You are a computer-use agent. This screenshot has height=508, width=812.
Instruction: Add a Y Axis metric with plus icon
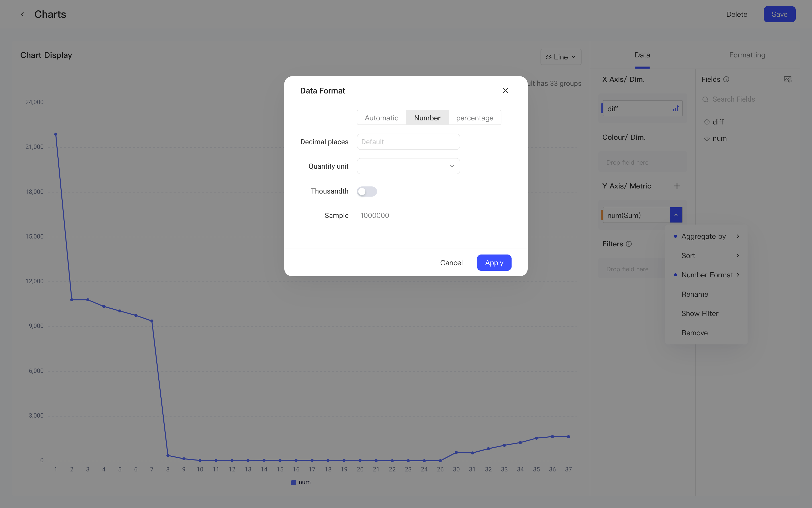677,186
